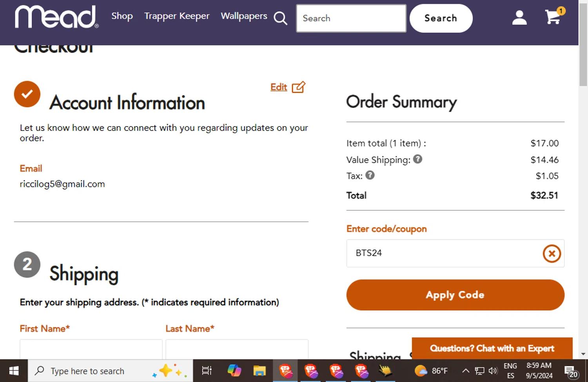Screen dimensions: 588x382
Task: Click the Tax help question icon
Action: pyautogui.click(x=370, y=175)
